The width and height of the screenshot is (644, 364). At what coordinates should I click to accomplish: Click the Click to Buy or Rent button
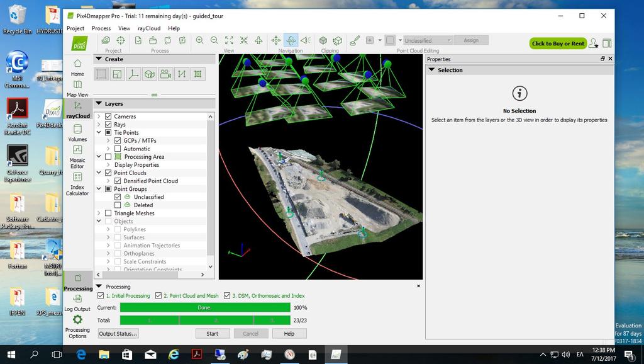[558, 43]
